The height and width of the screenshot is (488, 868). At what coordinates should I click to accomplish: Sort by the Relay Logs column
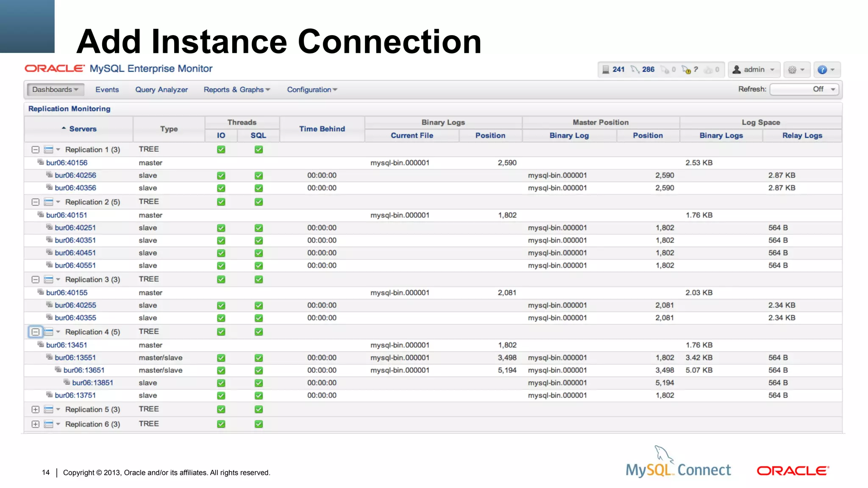click(802, 136)
